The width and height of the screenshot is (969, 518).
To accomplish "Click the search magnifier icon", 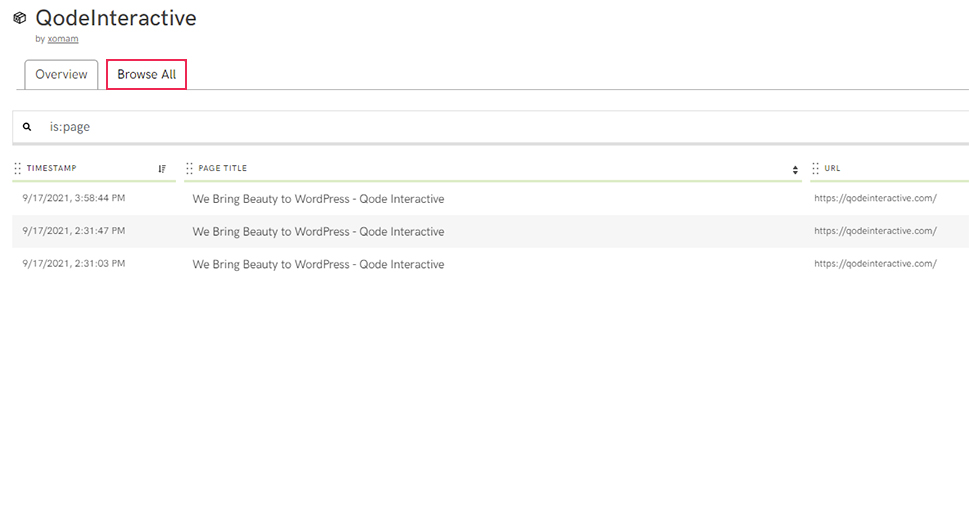I will (x=27, y=127).
